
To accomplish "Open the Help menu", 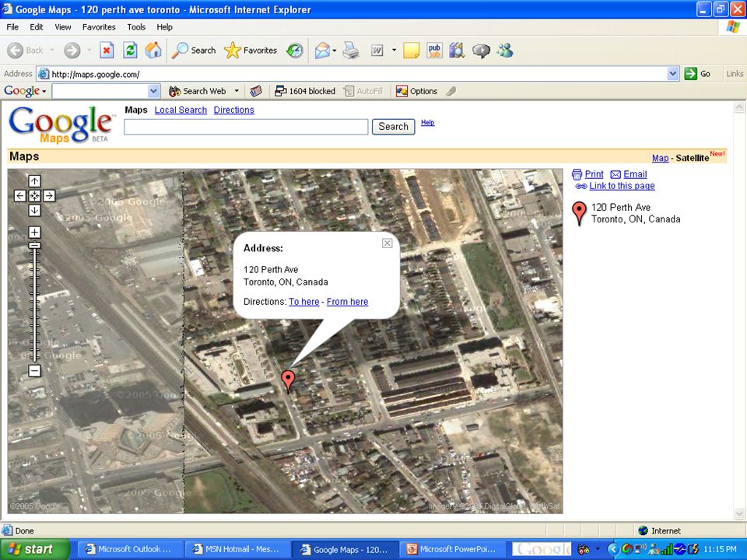I will point(164,27).
